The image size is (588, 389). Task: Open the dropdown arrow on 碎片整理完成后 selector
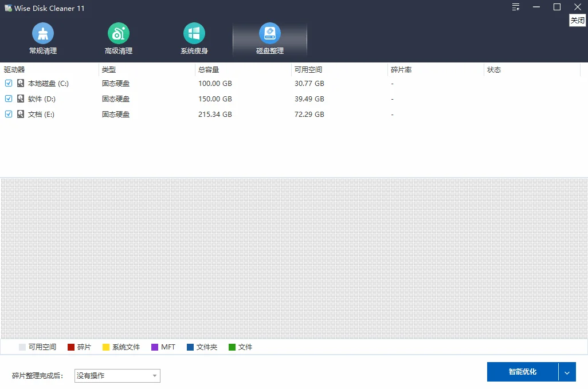[x=154, y=375]
